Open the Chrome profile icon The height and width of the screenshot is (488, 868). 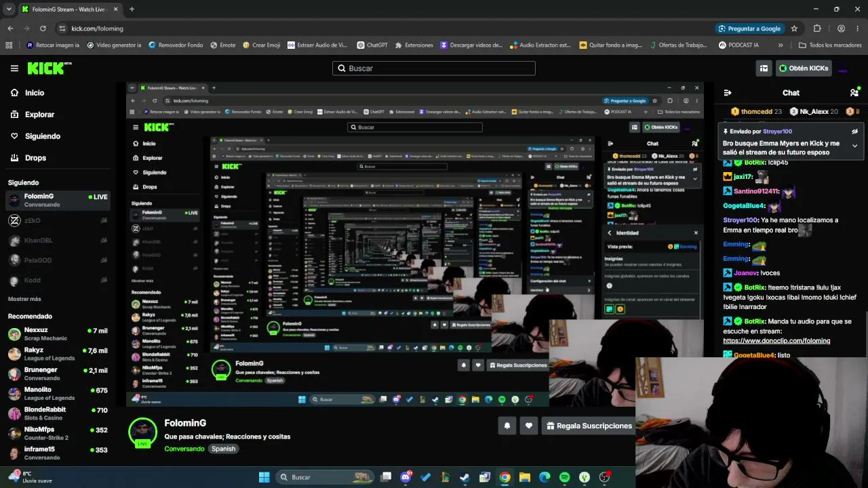point(841,28)
